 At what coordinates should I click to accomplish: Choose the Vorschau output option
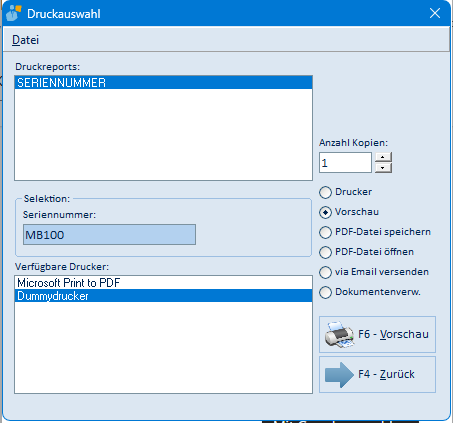coord(325,212)
